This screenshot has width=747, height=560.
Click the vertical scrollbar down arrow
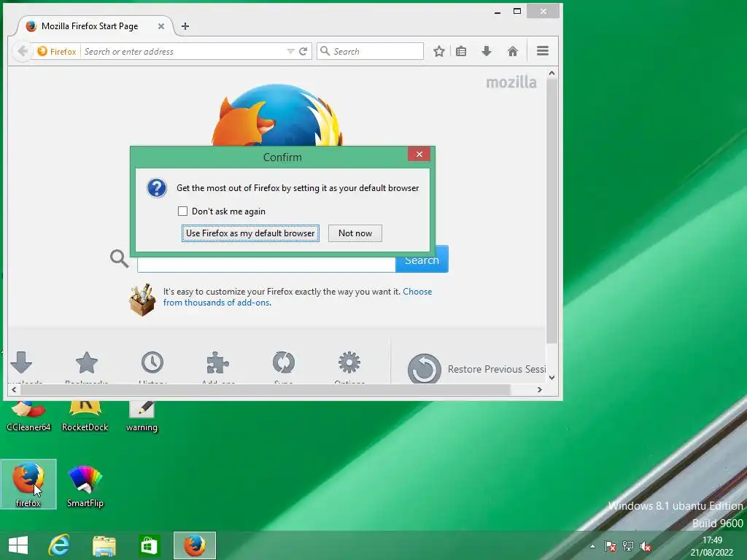coord(551,378)
